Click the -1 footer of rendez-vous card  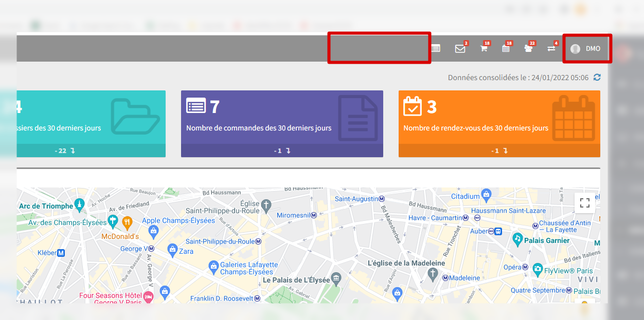coord(499,151)
